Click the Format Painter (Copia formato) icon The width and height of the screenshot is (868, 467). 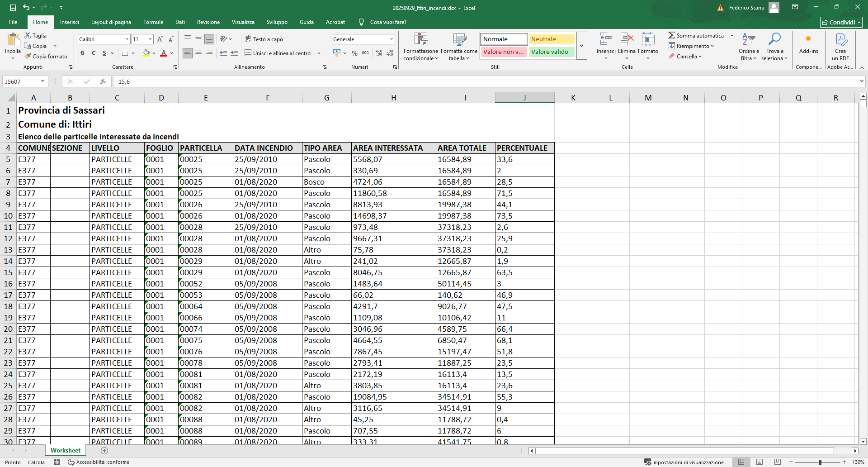point(28,57)
